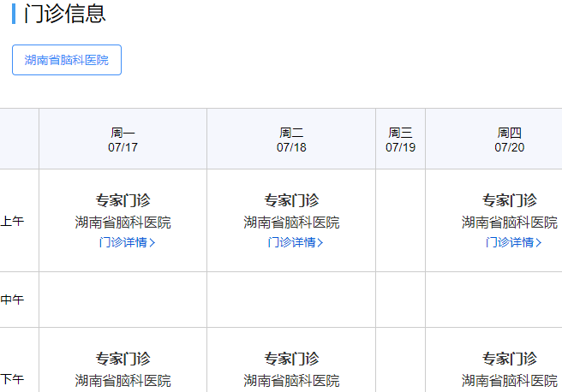Select Monday morning 专家门诊 title
Viewport: 562px width, 392px height.
(123, 200)
